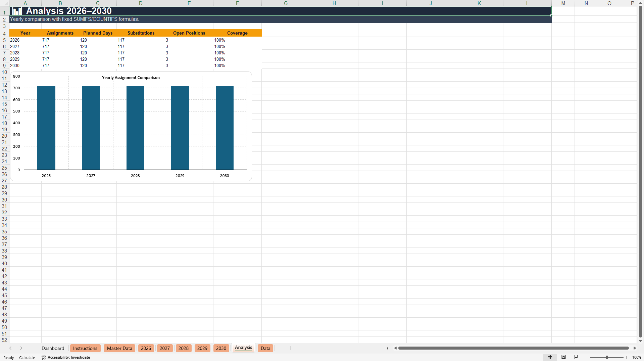Screen dimensions: 644x361
Task: Select the 717 assignments cell for 2027
Action: [60, 46]
